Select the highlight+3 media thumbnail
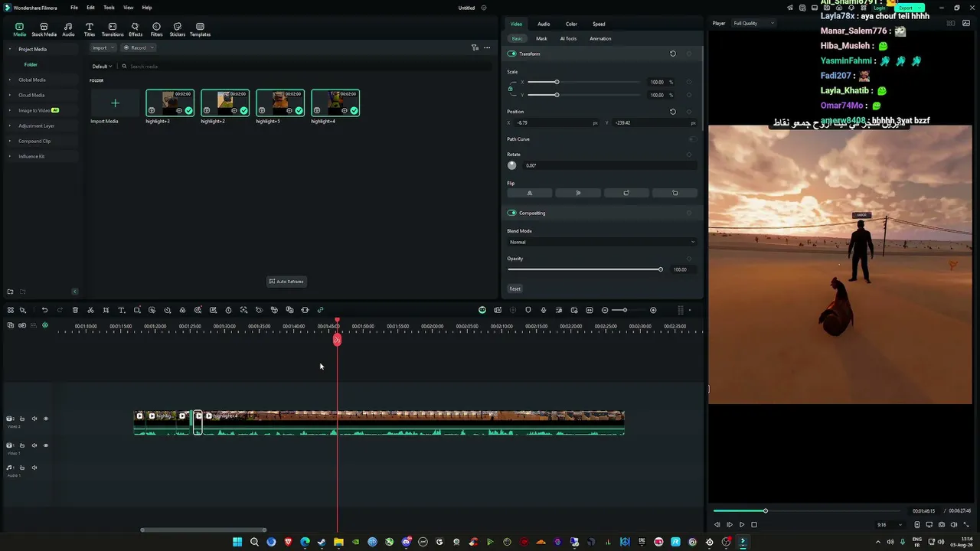The height and width of the screenshot is (551, 980). point(170,103)
